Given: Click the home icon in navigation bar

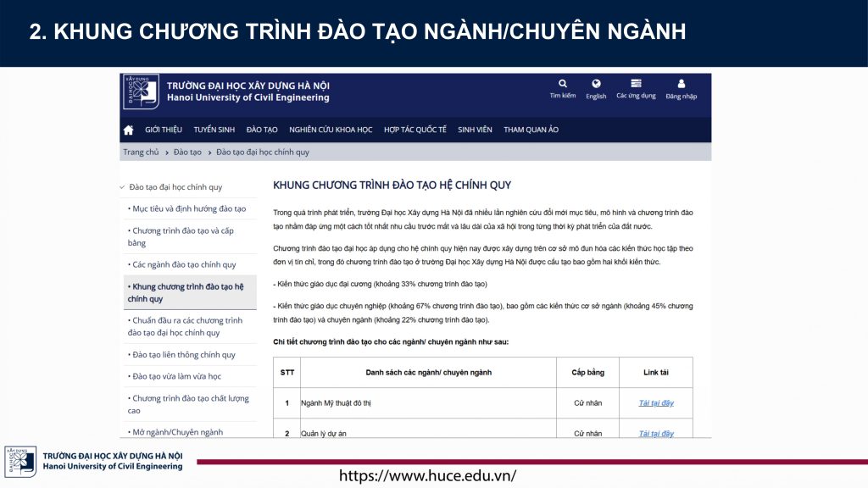Looking at the screenshot, I should click(x=129, y=130).
